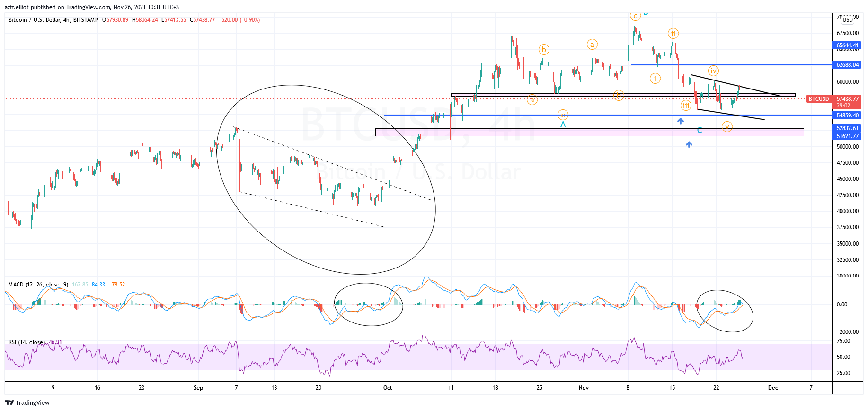868x411 pixels.
Task: Click the TradingView logo at the bottom
Action: tap(27, 402)
